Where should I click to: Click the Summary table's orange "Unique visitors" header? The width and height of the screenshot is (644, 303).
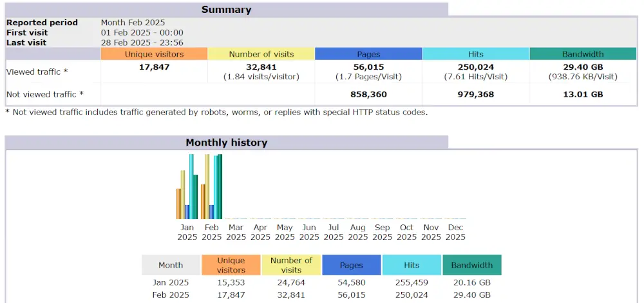(x=154, y=54)
